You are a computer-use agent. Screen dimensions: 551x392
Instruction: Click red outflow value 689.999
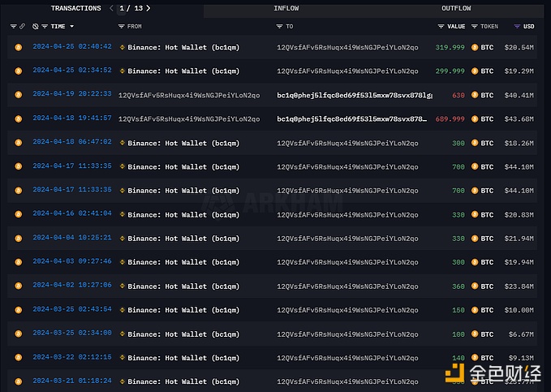tap(450, 118)
